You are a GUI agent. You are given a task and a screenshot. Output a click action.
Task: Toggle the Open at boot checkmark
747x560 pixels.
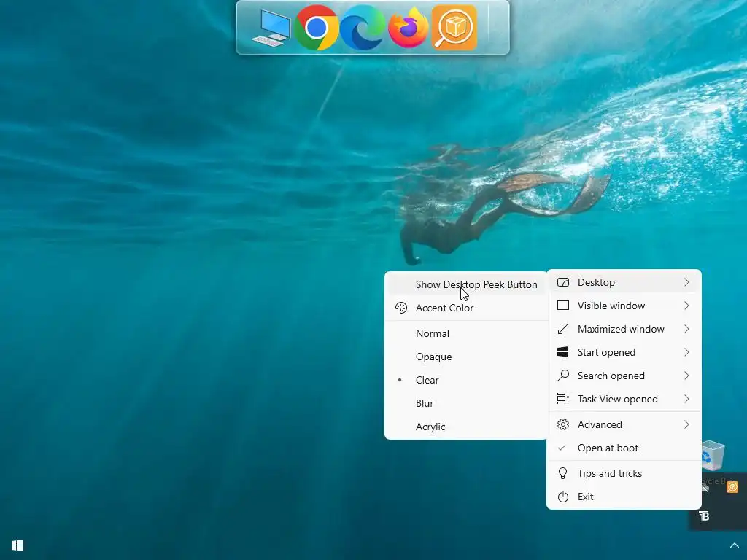coord(562,448)
